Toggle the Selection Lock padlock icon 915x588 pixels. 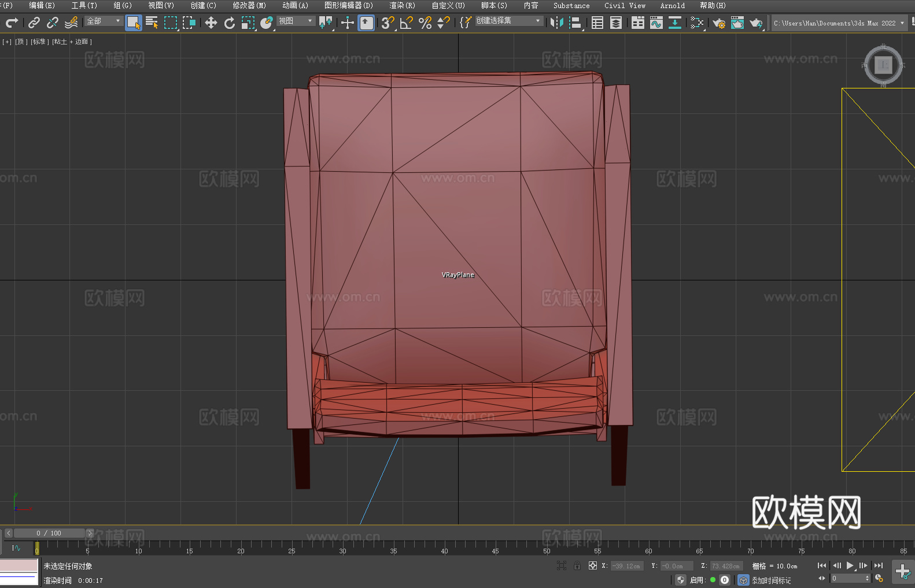click(577, 565)
